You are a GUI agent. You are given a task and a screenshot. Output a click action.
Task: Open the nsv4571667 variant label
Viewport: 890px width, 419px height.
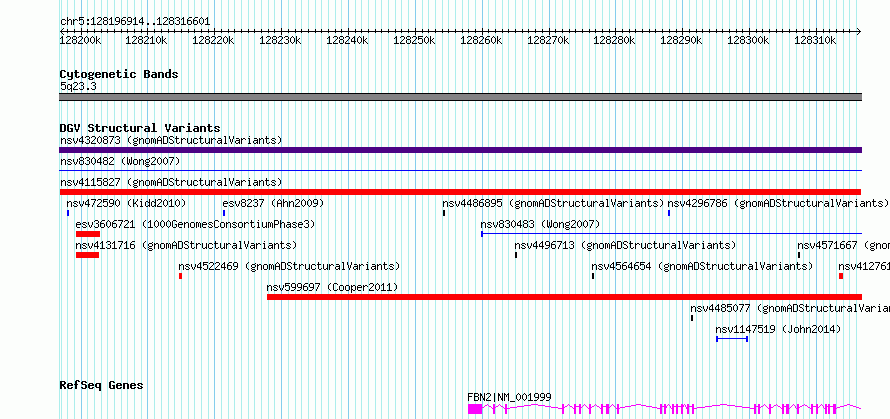click(843, 245)
